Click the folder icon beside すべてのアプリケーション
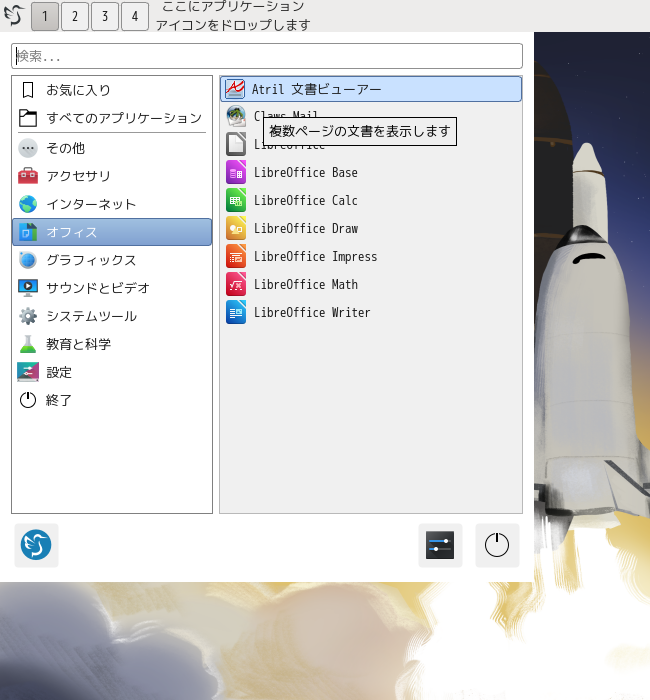Viewport: 650px width, 700px height. (28, 118)
